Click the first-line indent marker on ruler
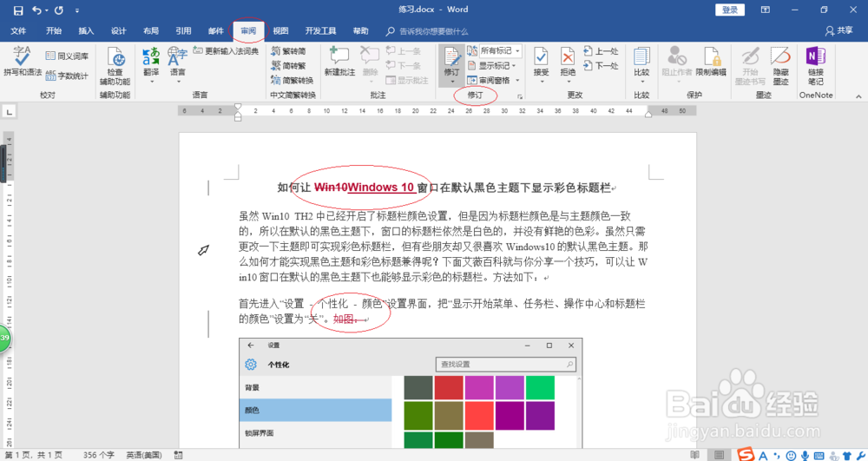 tap(238, 106)
